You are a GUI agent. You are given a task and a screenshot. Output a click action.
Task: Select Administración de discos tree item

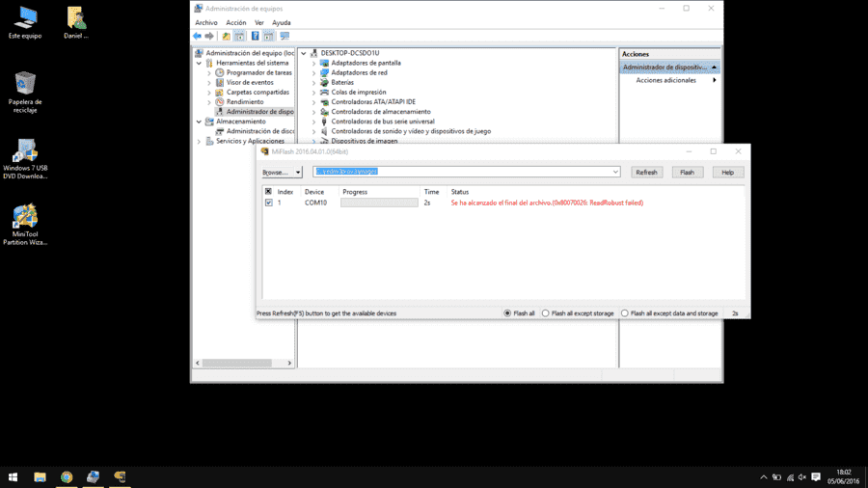click(255, 131)
